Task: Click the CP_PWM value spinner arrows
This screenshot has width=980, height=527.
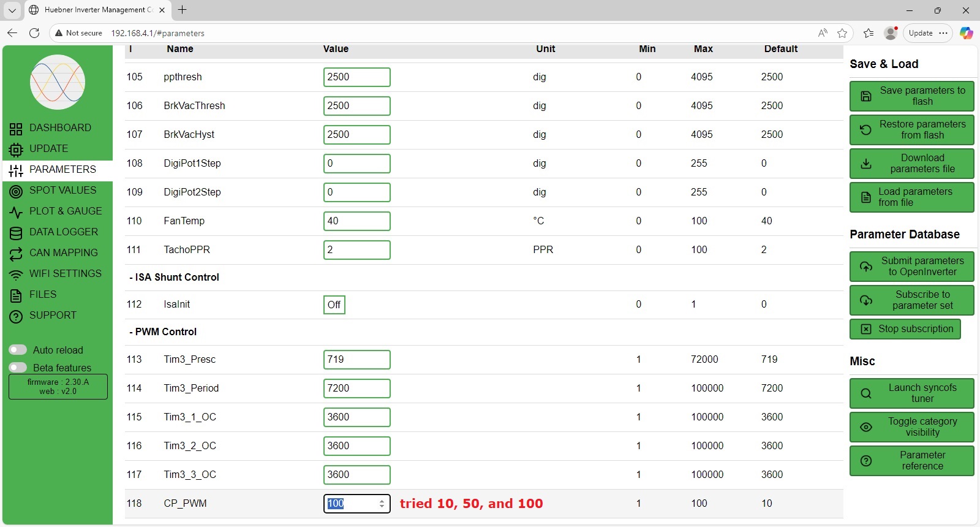Action: click(382, 504)
